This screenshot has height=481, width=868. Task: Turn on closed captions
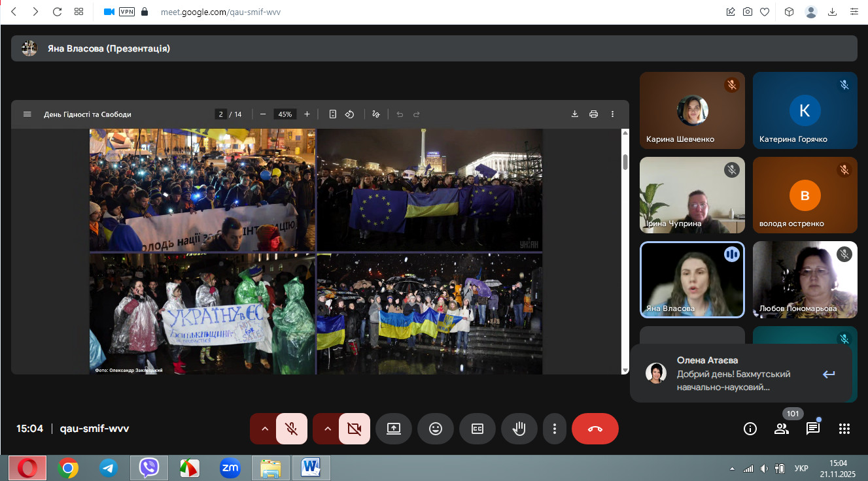point(477,429)
